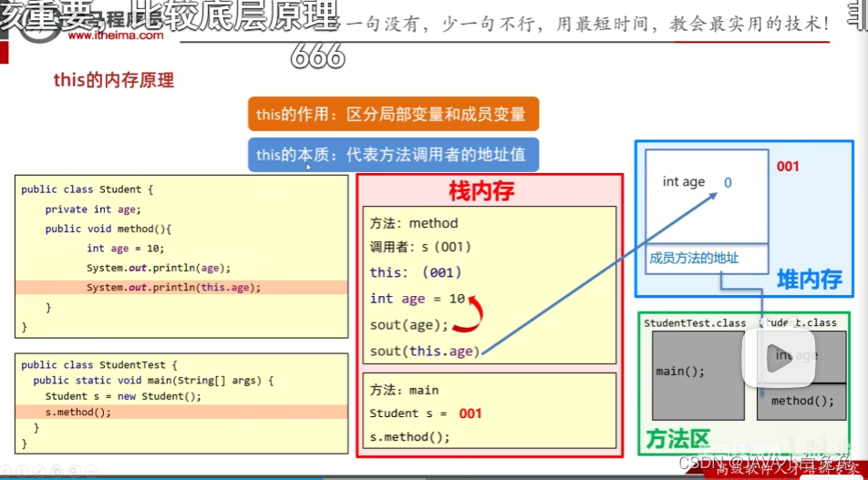
Task: Select the blue 'this的本质' box
Action: tap(393, 154)
